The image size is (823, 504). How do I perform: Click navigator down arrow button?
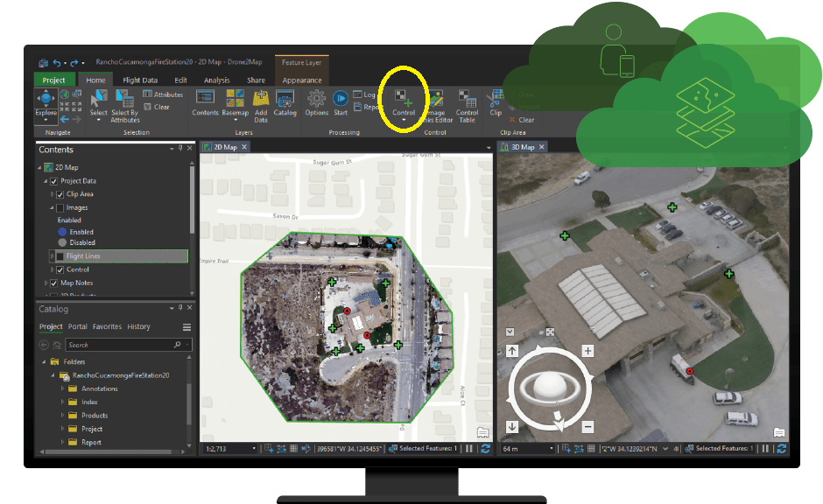512,427
